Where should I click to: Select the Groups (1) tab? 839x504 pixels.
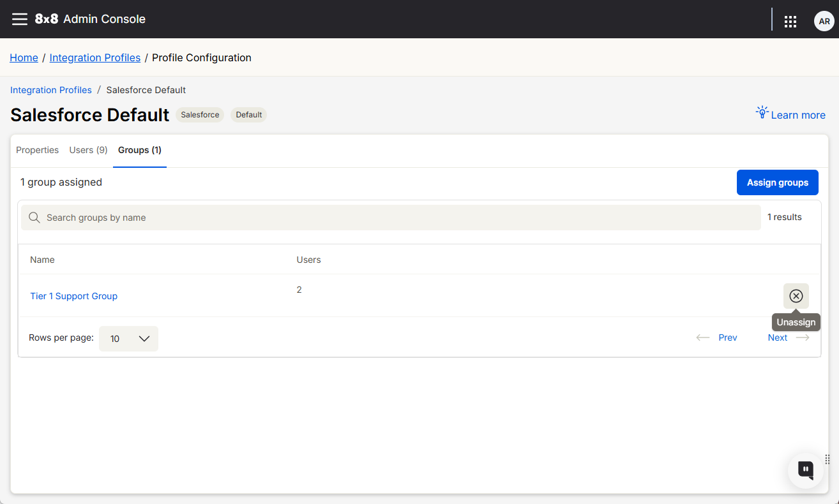(140, 150)
